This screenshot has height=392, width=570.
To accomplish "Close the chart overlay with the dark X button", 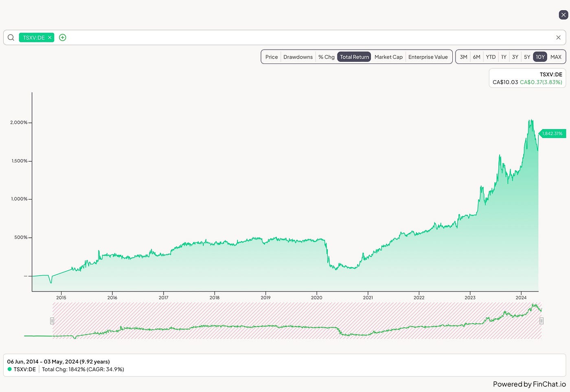I will coord(563,15).
